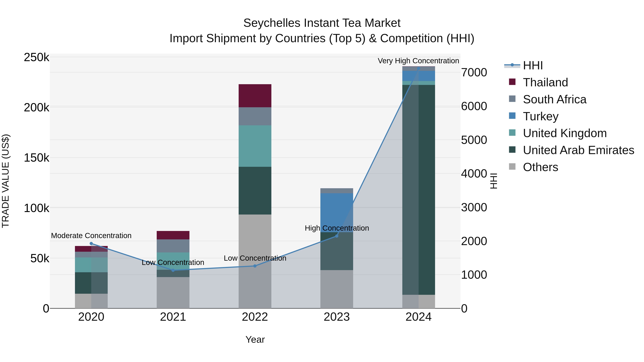Click United Arab Emirates dark legend swatch
The width and height of the screenshot is (644, 362).
(x=512, y=149)
